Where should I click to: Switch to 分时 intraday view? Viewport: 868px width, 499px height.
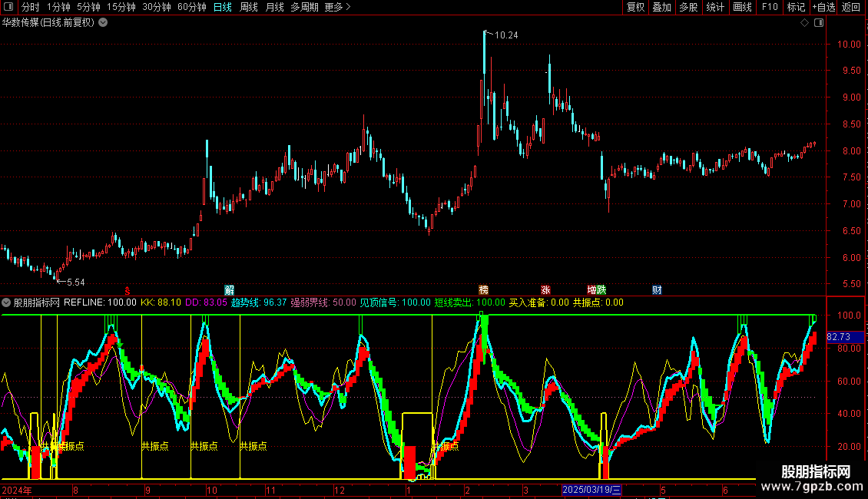31,7
